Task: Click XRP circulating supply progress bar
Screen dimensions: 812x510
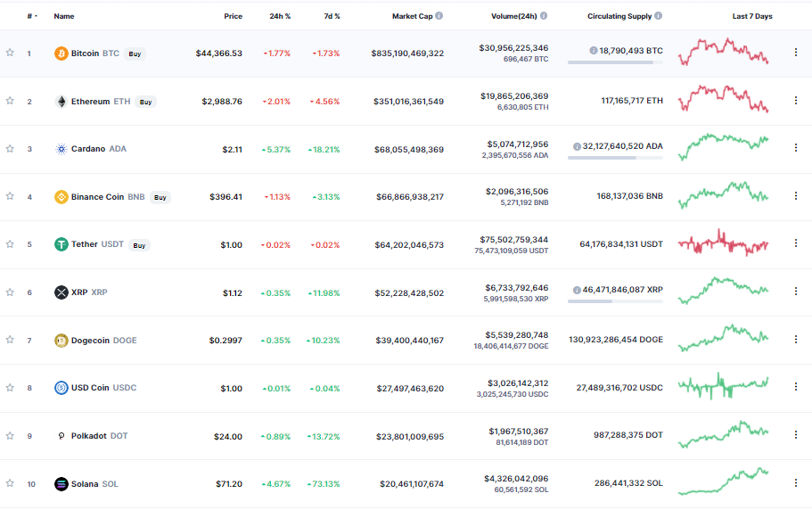Action: (x=615, y=301)
